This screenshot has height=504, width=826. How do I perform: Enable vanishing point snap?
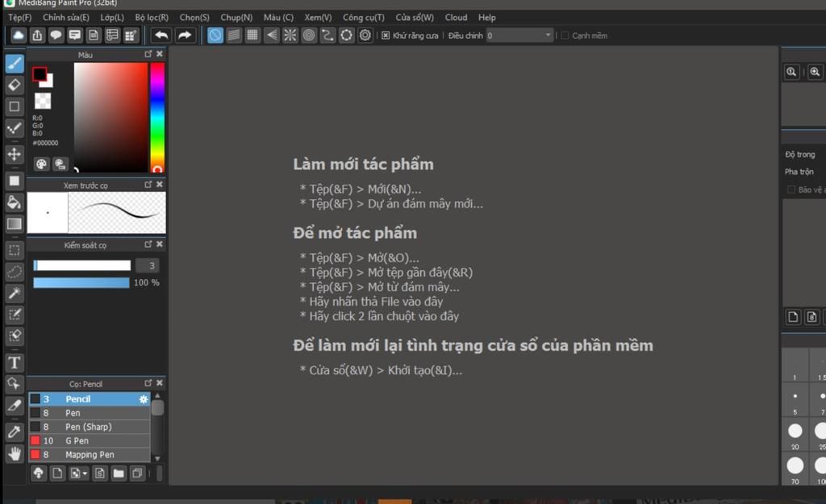(271, 35)
